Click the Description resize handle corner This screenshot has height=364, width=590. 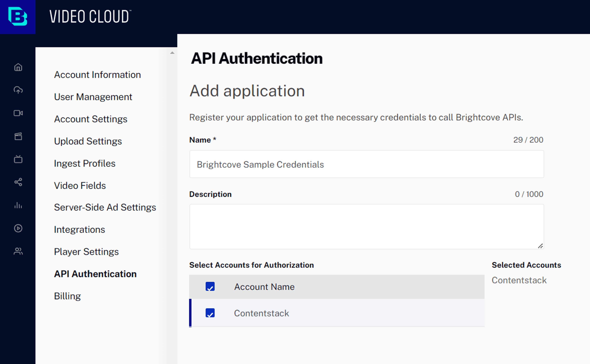pyautogui.click(x=540, y=246)
